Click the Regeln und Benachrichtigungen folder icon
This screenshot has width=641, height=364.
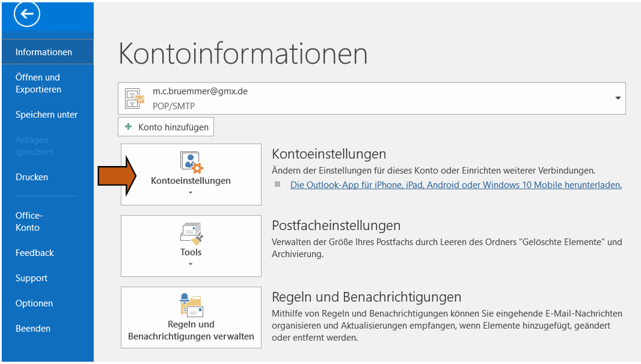tap(191, 305)
